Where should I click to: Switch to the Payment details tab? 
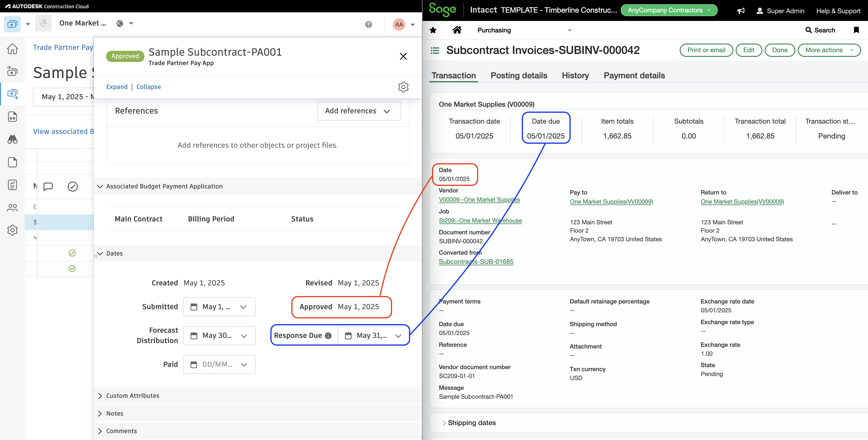[634, 76]
